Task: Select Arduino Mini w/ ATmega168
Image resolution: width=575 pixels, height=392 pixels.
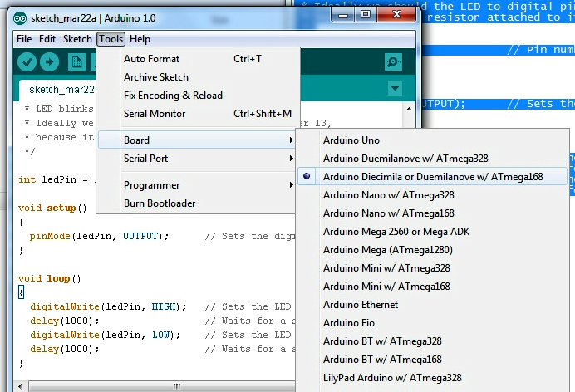Action: (432, 287)
